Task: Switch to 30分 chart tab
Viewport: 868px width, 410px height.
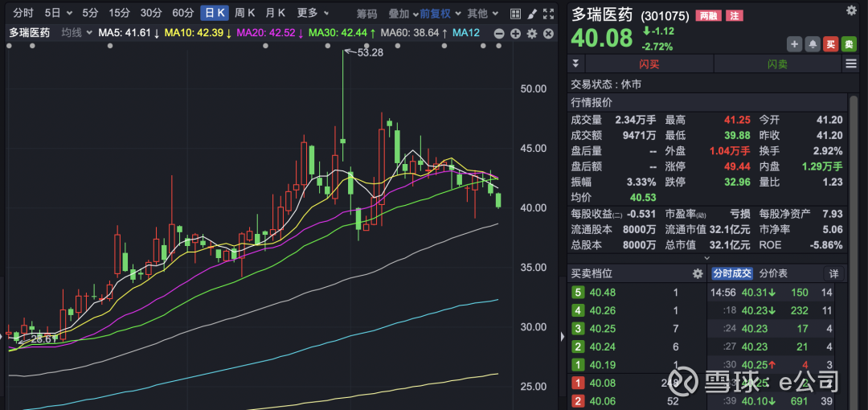Action: pyautogui.click(x=150, y=13)
